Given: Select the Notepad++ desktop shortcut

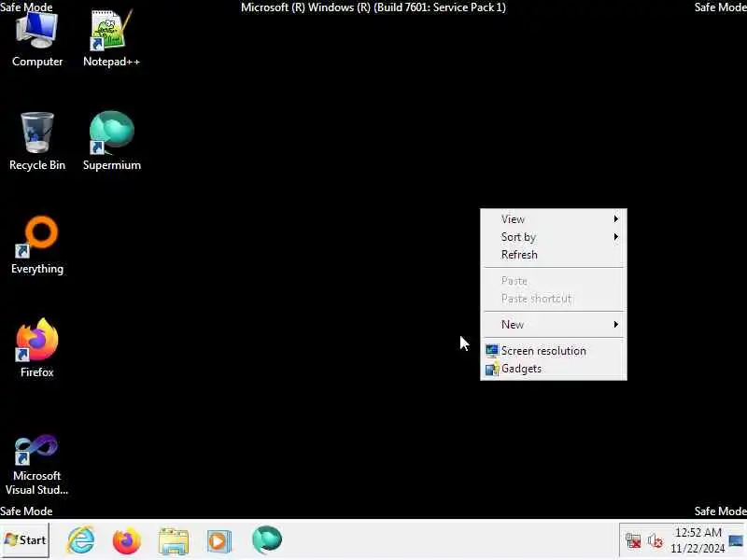Looking at the screenshot, I should coord(111,40).
